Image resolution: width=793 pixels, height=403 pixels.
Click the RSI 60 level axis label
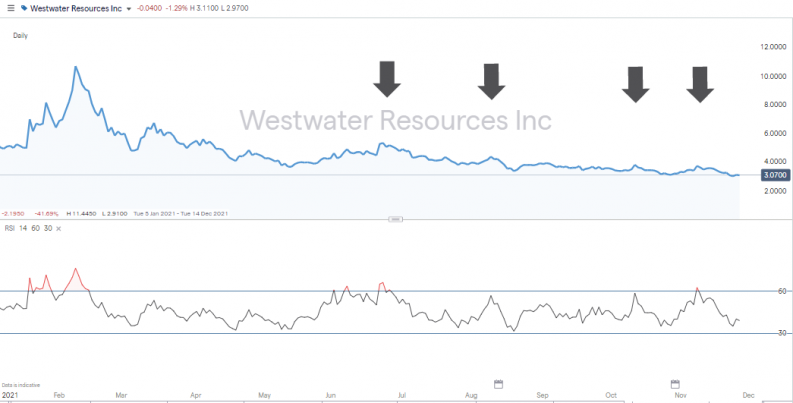pos(782,291)
